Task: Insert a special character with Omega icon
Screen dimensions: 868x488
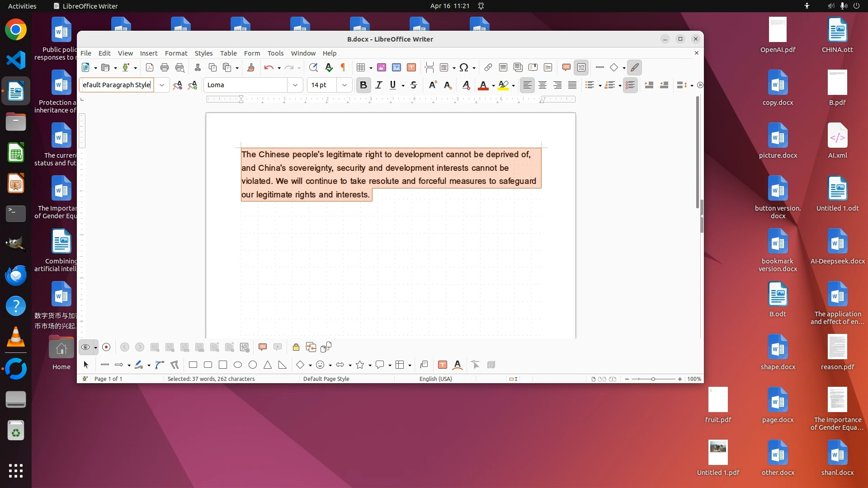Action: tap(463, 68)
